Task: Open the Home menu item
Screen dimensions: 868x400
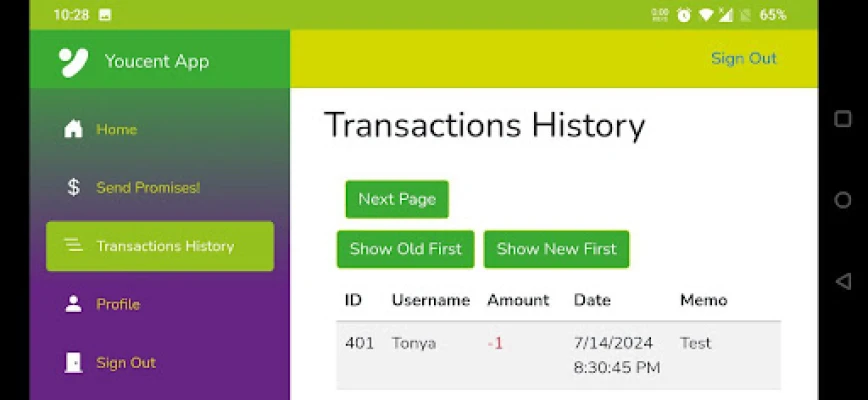Action: tap(116, 129)
